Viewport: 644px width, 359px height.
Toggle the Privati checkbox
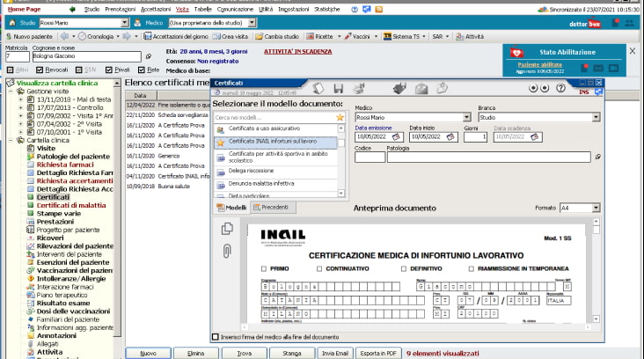[108, 70]
